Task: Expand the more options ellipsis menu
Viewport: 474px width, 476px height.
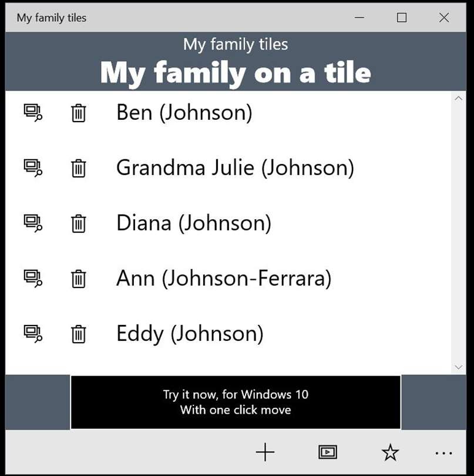Action: tap(443, 453)
